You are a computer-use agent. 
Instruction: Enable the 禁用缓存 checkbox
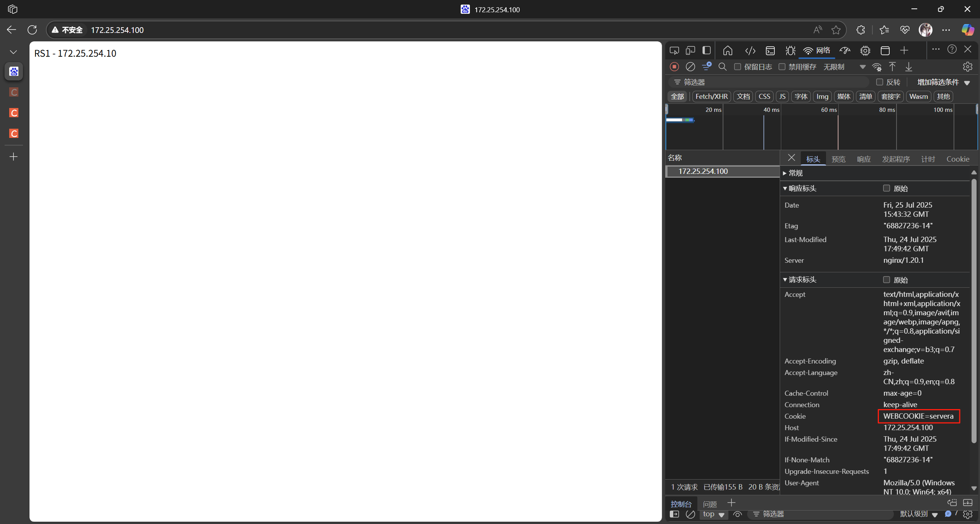(x=782, y=67)
